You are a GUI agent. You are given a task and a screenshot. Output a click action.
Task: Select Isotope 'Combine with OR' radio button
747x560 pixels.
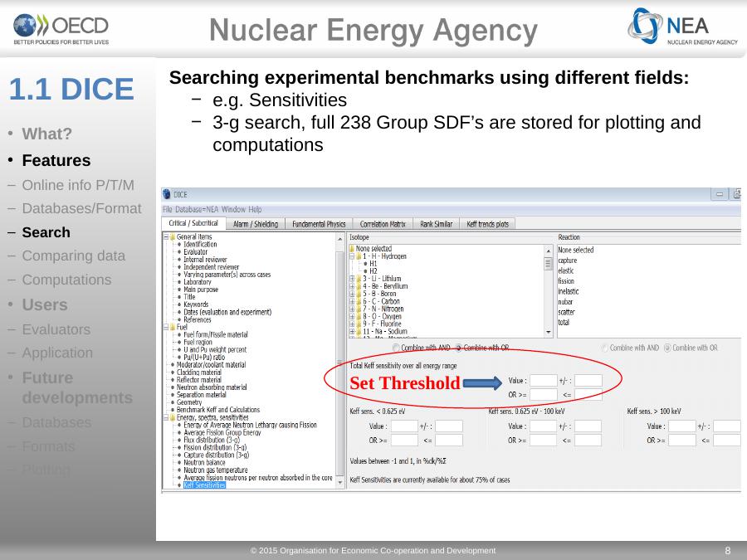[459, 348]
